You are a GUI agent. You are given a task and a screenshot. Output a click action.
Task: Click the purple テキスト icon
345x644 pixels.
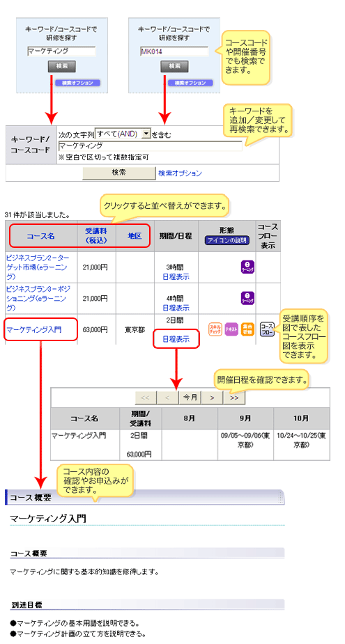[x=231, y=329]
